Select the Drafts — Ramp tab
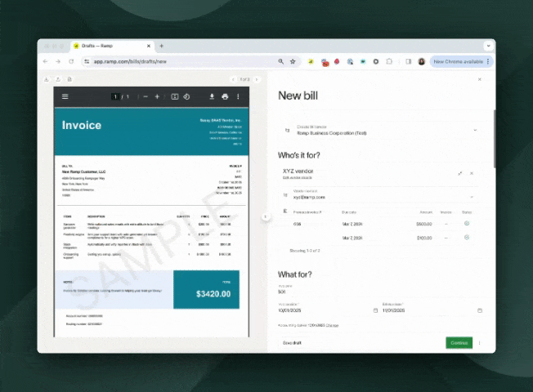 pos(113,46)
